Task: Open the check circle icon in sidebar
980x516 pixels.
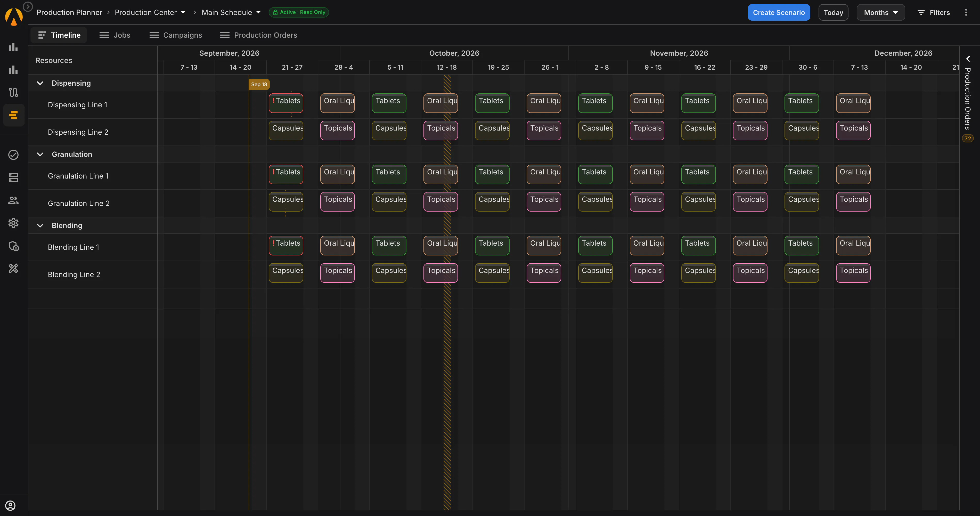Action: coord(13,155)
